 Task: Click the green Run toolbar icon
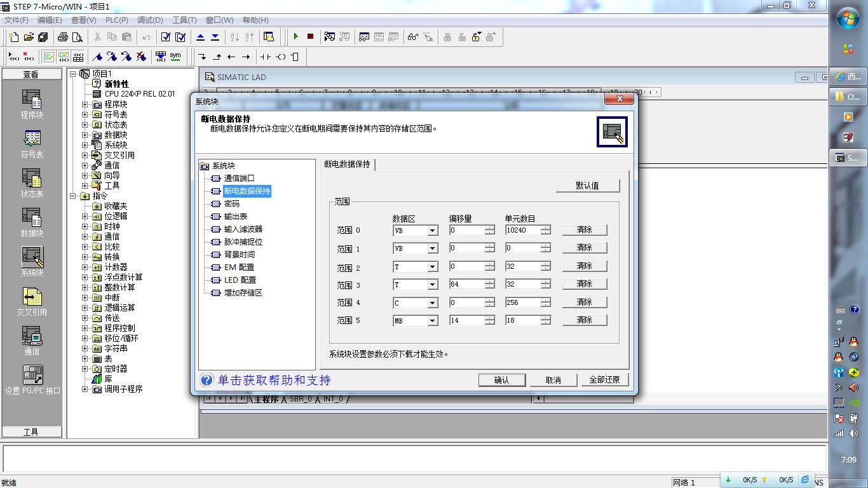coord(295,37)
